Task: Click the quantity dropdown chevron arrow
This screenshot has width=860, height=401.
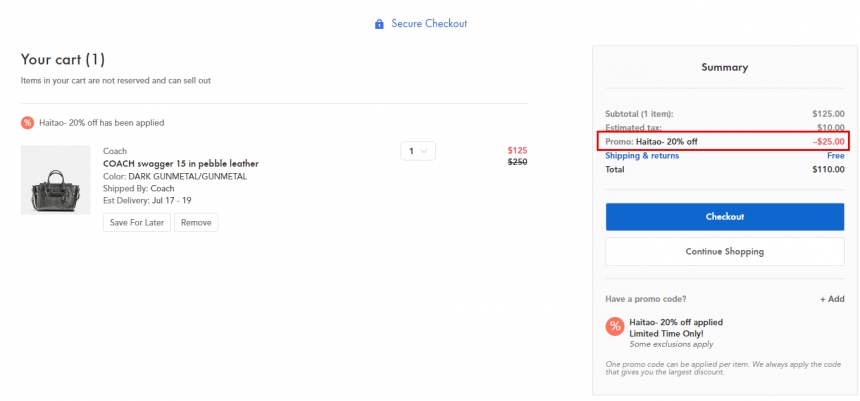Action: coord(424,151)
